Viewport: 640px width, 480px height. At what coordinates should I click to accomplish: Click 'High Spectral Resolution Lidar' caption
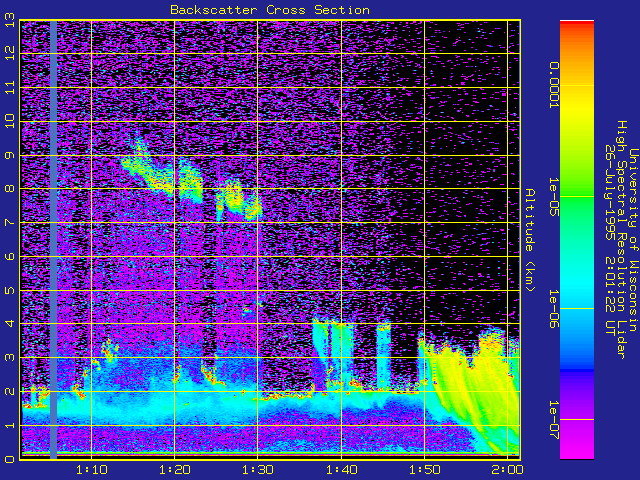point(622,240)
